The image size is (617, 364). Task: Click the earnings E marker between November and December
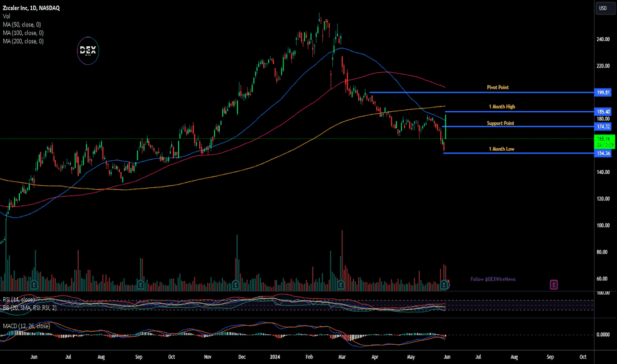click(x=235, y=284)
